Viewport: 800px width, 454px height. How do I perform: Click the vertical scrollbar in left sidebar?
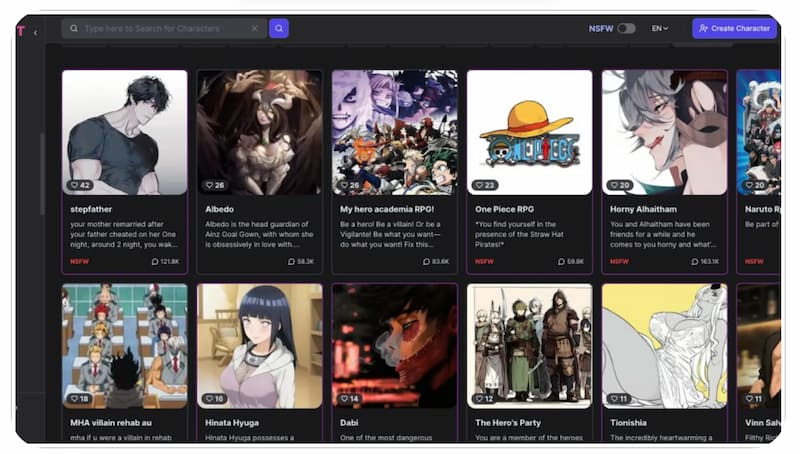coord(42,174)
